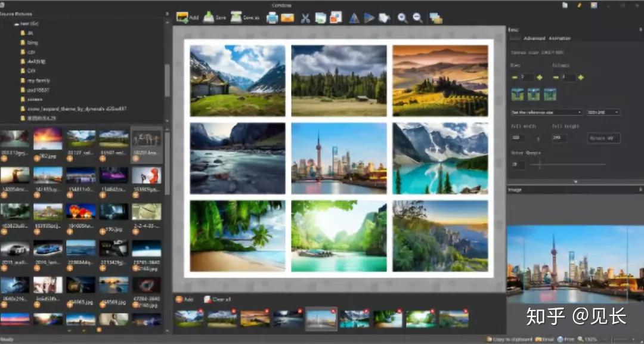Select the hot air balloon source thumbnail
Viewport: 644px width, 344px height.
tap(80, 212)
